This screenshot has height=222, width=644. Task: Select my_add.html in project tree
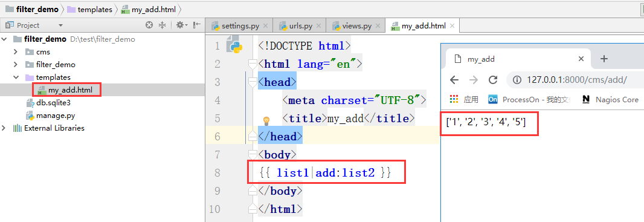(70, 90)
